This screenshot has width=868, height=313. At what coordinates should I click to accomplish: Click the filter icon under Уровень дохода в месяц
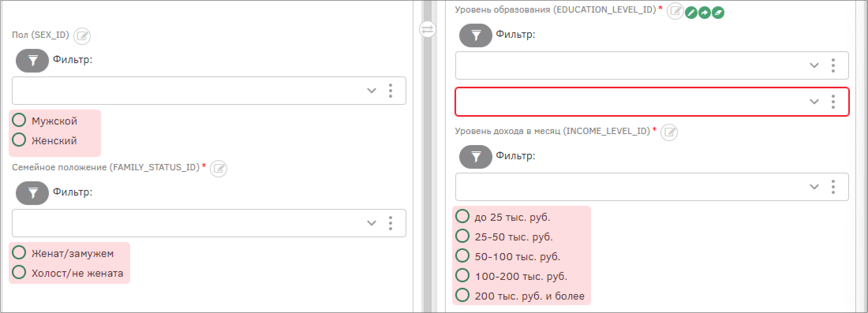(x=475, y=157)
